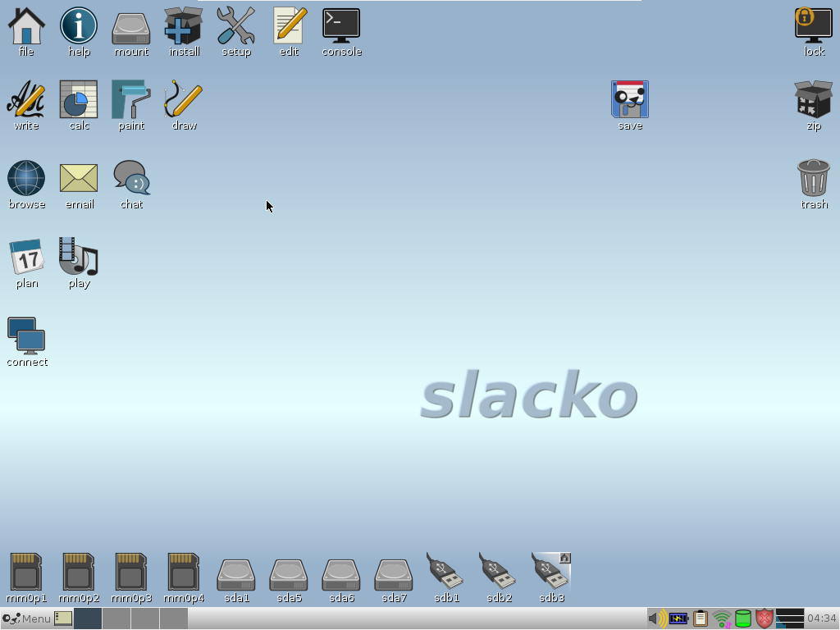Click the battery status tray icon

[678, 619]
